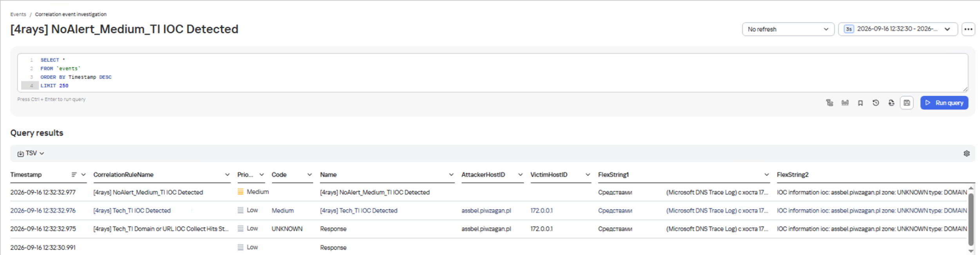Expand the VictimHostID column menu chevron
This screenshot has width=980, height=255.
(x=588, y=174)
